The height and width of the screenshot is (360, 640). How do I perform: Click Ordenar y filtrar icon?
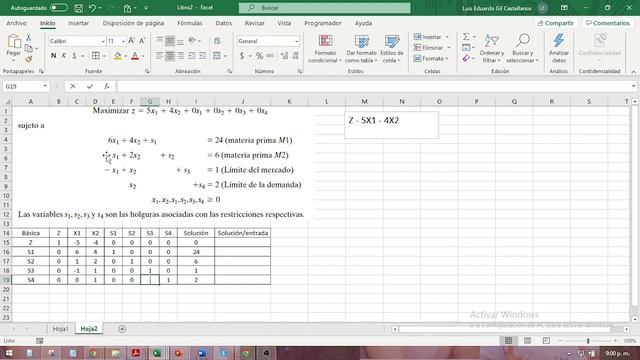pyautogui.click(x=492, y=49)
